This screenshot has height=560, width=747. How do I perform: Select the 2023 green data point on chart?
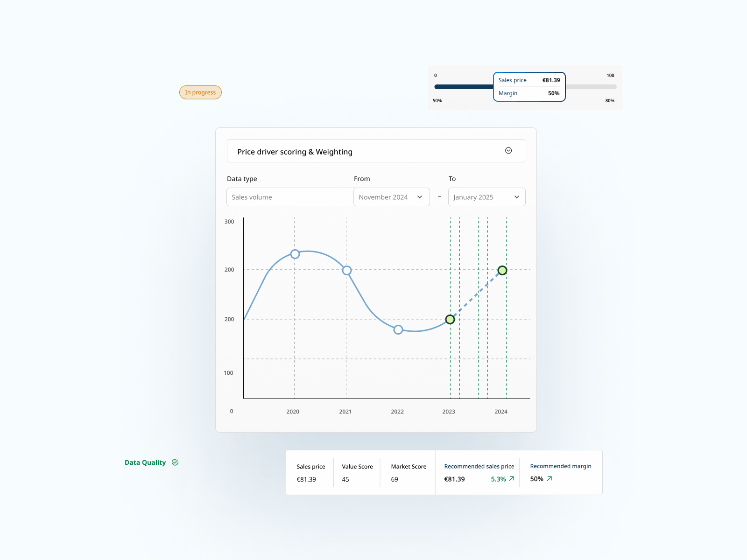click(450, 320)
